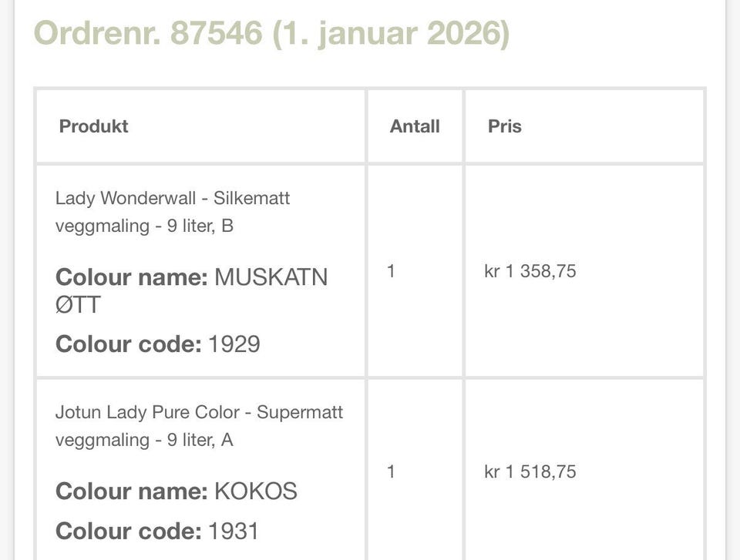Open the Jotun Lady Pure Color product

pos(199,412)
